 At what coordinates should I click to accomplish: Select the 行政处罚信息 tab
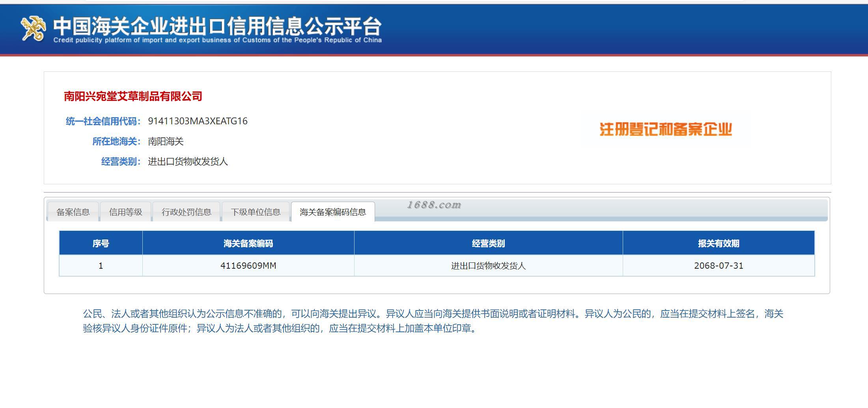[186, 212]
